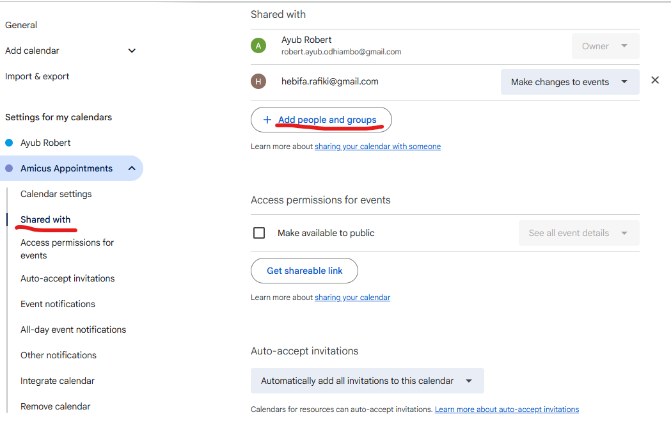This screenshot has width=671, height=421.
Task: Select Remove calendar in the sidebar
Action: click(55, 406)
